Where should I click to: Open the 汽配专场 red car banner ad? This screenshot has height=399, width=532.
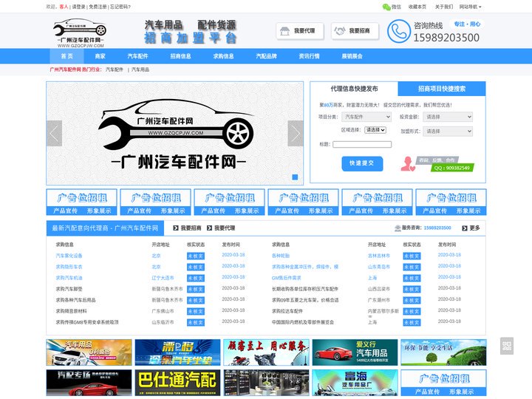coord(89,383)
